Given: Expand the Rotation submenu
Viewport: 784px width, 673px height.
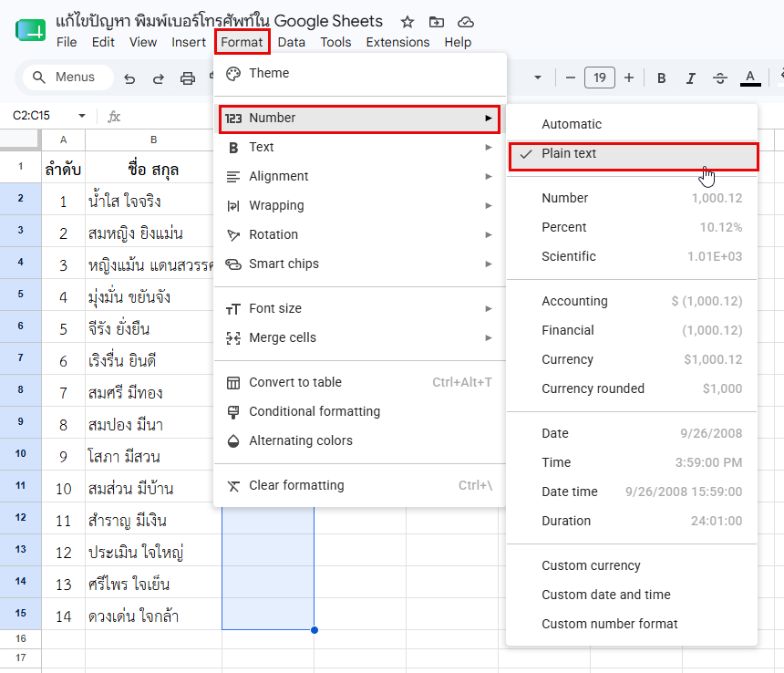Looking at the screenshot, I should [x=359, y=234].
